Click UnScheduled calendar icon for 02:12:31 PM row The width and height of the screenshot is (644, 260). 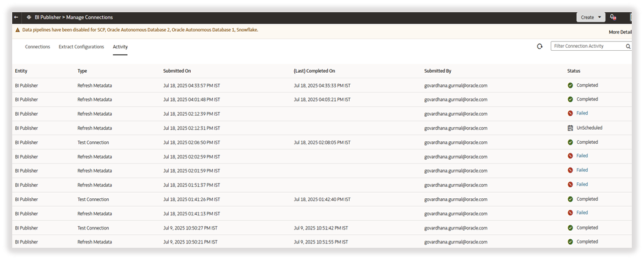pyautogui.click(x=570, y=128)
